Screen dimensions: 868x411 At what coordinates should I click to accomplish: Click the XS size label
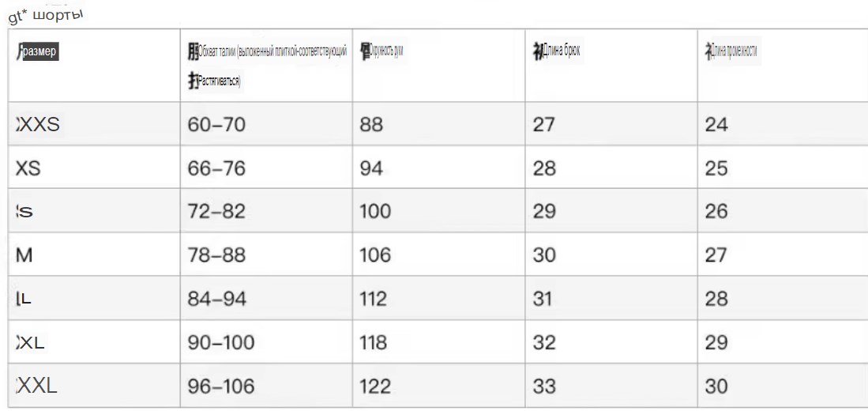pos(28,168)
